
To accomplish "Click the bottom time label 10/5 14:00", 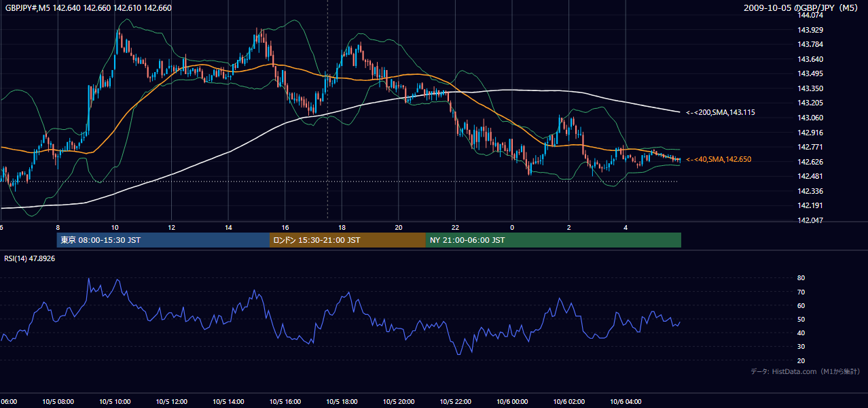I will tap(228, 402).
